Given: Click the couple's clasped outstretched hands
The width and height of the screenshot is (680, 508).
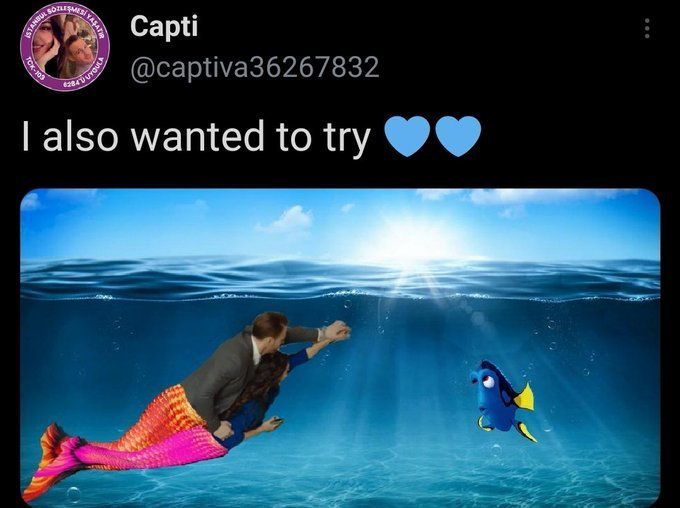Looking at the screenshot, I should point(337,331).
